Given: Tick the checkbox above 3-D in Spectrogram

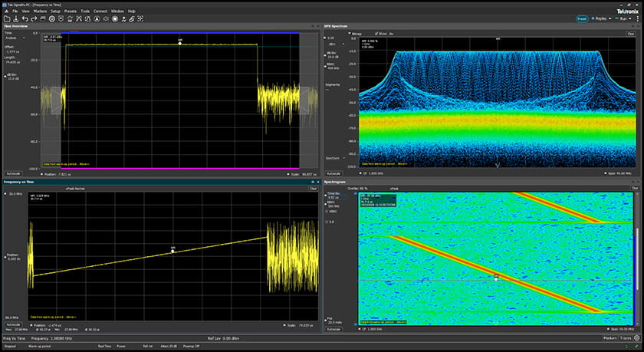Looking at the screenshot, I should (327, 212).
